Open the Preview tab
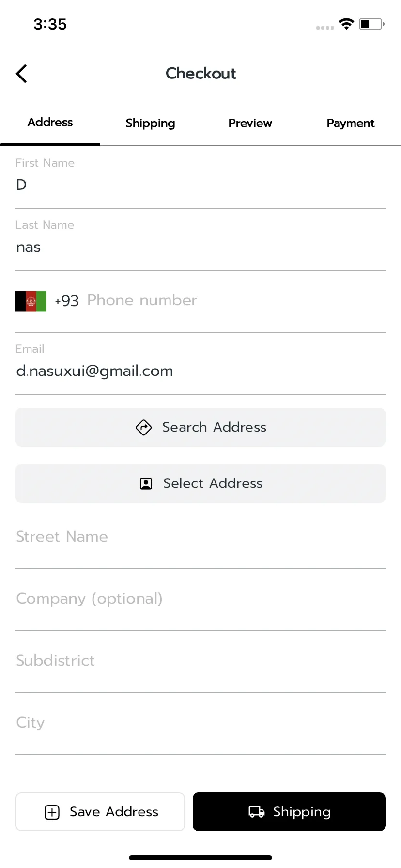Image resolution: width=401 pixels, height=868 pixels. point(250,123)
